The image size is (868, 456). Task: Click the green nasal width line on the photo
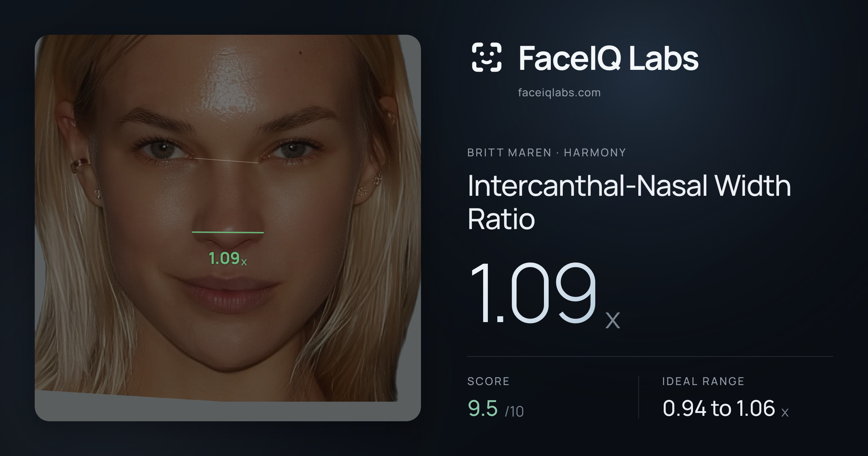click(x=228, y=232)
